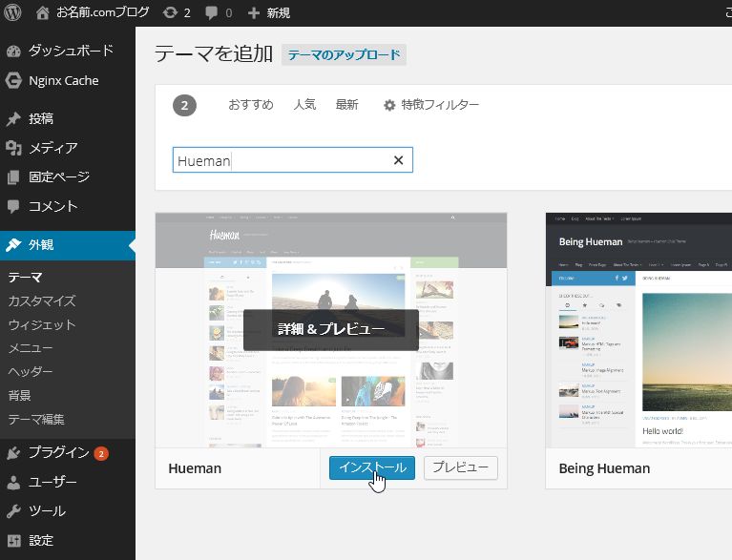Open Being Hueman theme screenshot
This screenshot has height=560, width=732.
pos(638,330)
